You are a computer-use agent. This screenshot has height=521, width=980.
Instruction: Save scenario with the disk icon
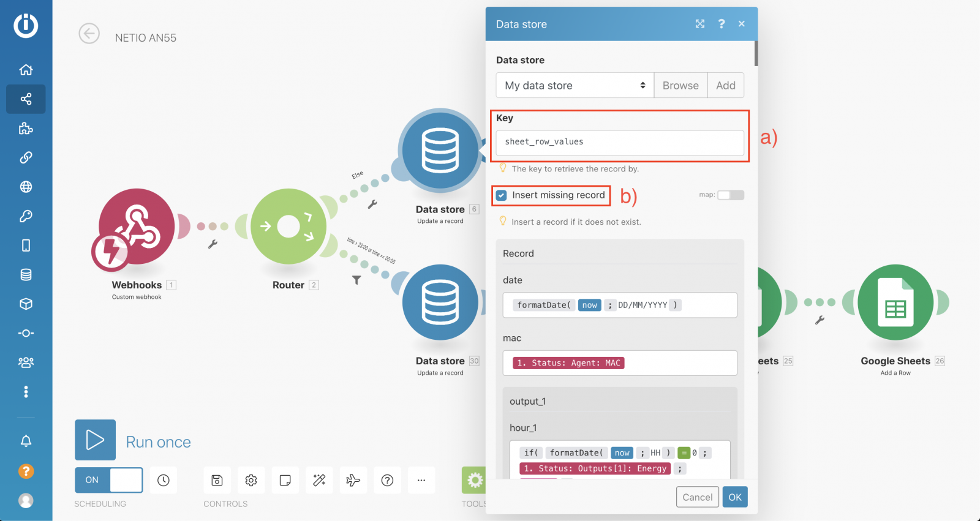pyautogui.click(x=217, y=481)
